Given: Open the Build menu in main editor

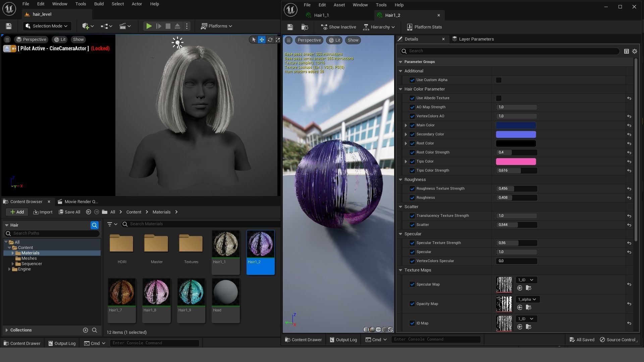Looking at the screenshot, I should click(x=99, y=4).
